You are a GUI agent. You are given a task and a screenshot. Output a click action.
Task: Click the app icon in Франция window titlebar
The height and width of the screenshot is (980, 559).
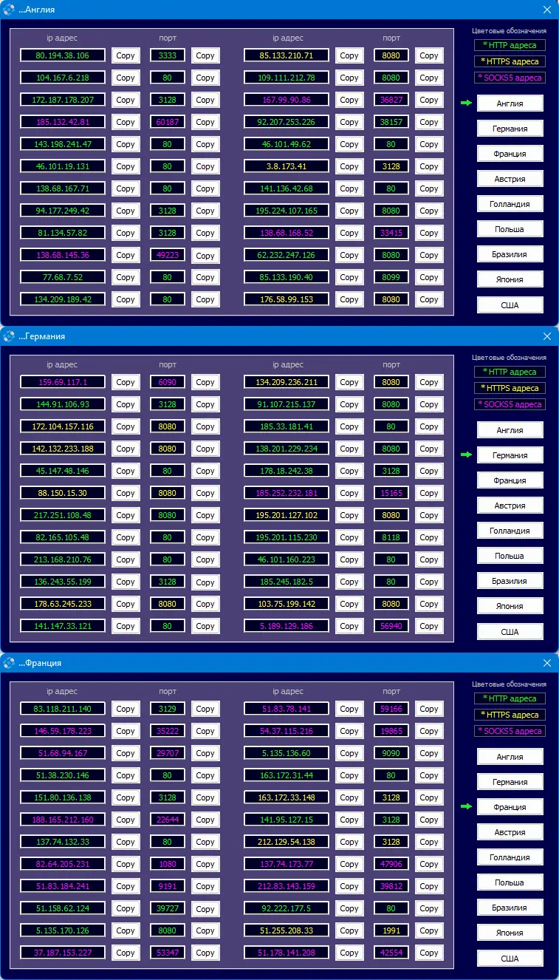pyautogui.click(x=9, y=663)
